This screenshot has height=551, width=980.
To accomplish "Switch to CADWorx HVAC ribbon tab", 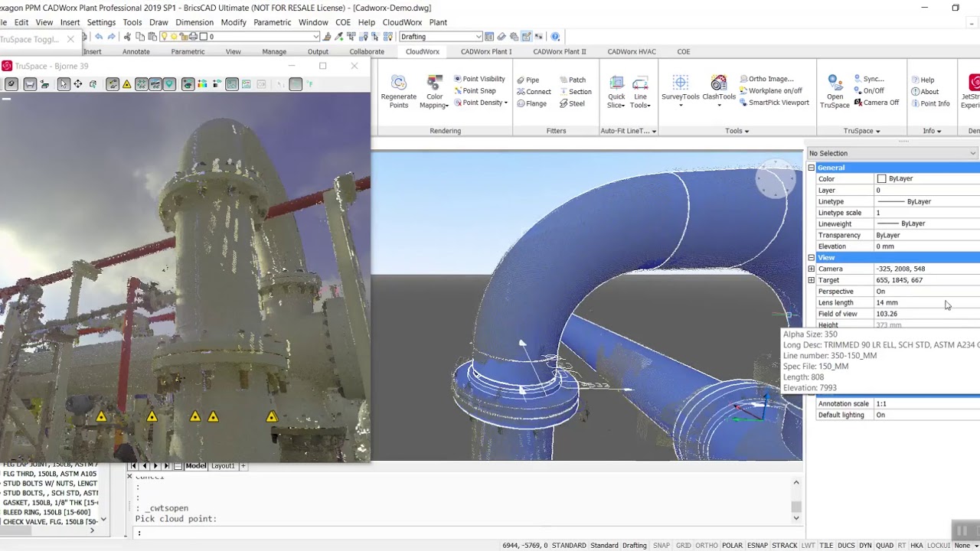I will pos(632,51).
